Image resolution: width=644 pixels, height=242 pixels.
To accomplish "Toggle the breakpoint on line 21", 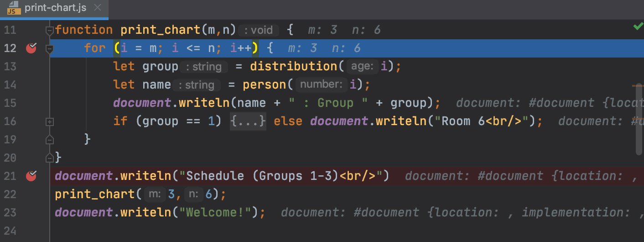I will (x=31, y=176).
